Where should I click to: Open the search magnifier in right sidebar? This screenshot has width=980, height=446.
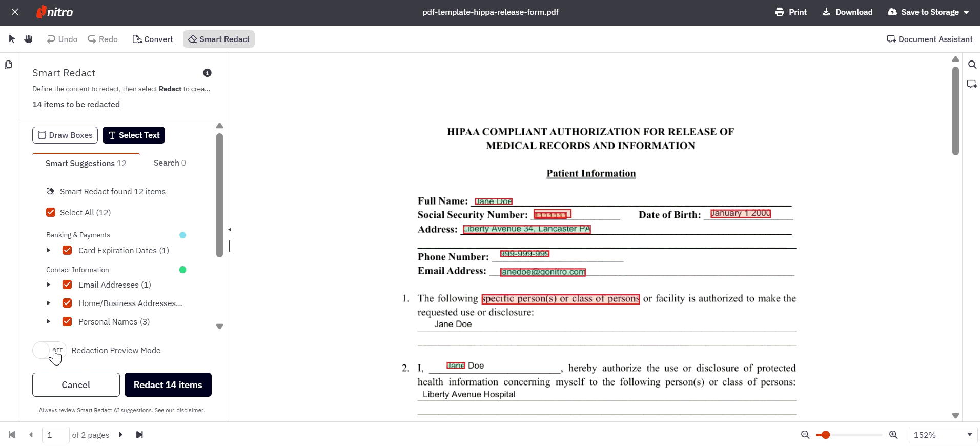click(x=972, y=65)
